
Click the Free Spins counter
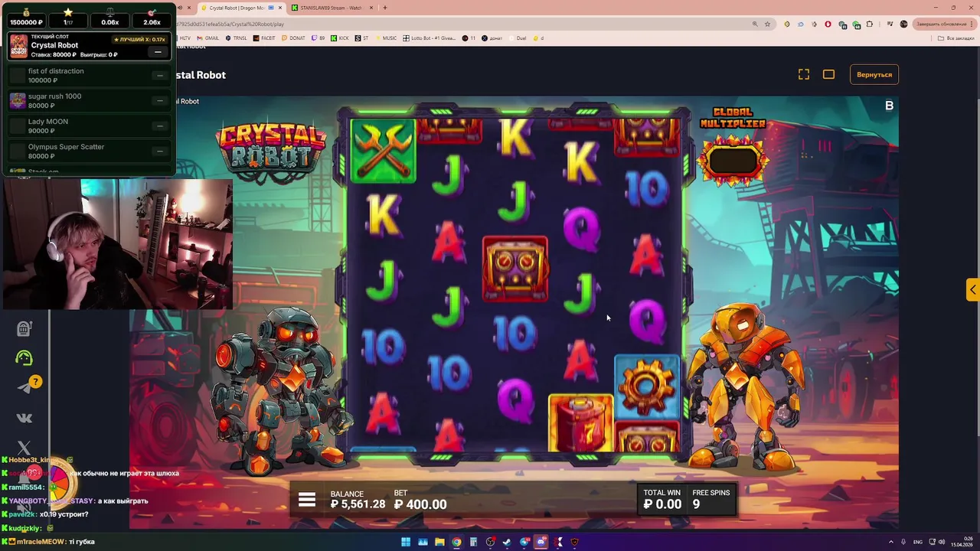click(x=711, y=498)
